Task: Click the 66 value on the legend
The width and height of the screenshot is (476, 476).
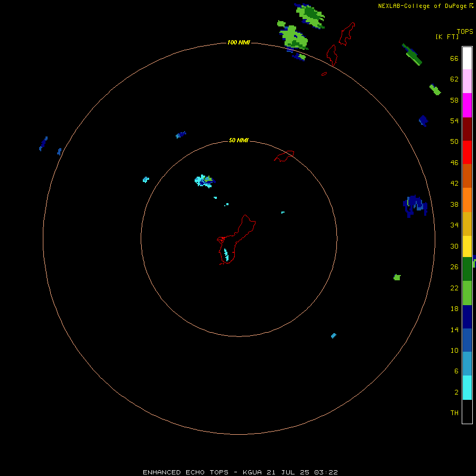Action: tap(454, 58)
